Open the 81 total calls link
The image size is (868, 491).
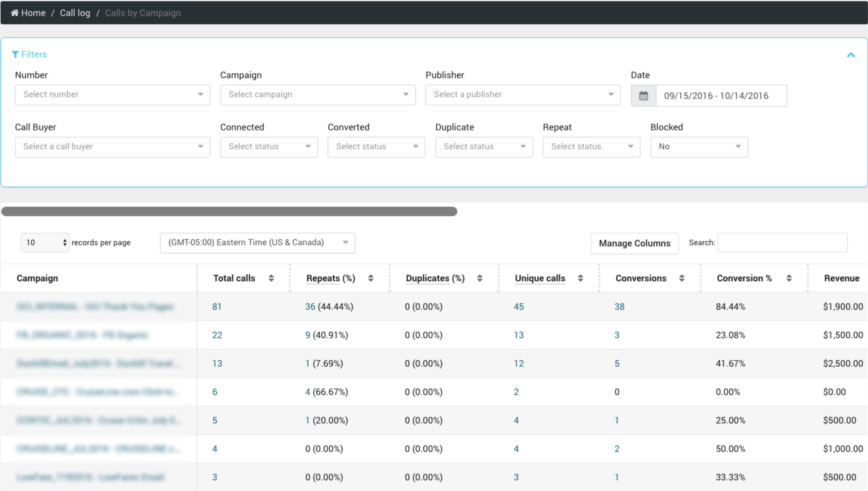point(217,307)
